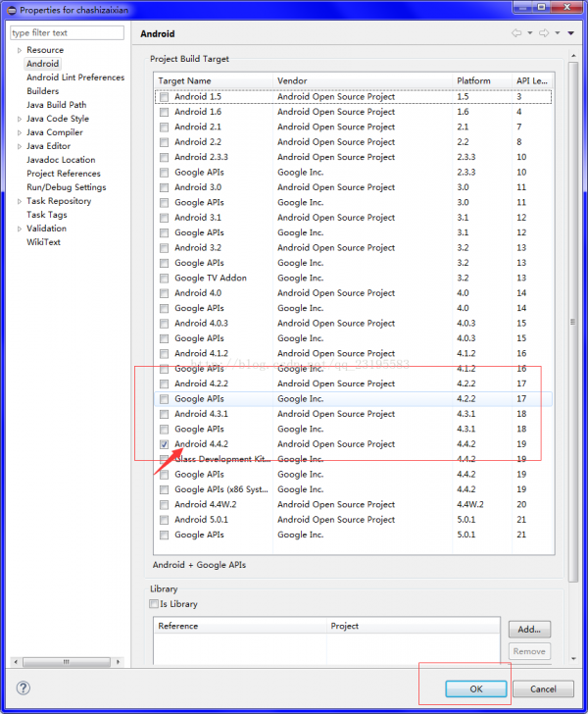Check the Android 2.2 target
588x714 pixels.
(165, 142)
